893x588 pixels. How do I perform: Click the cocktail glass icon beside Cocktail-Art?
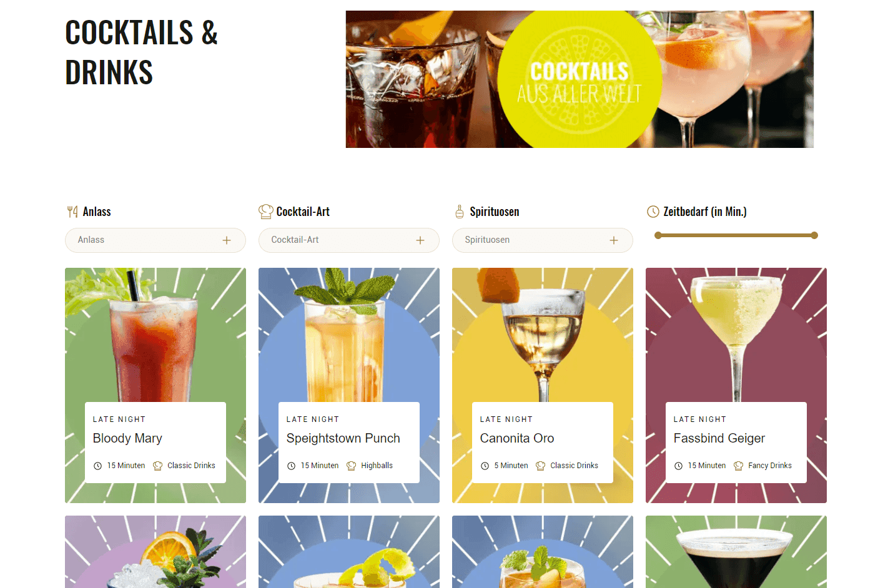pos(266,212)
